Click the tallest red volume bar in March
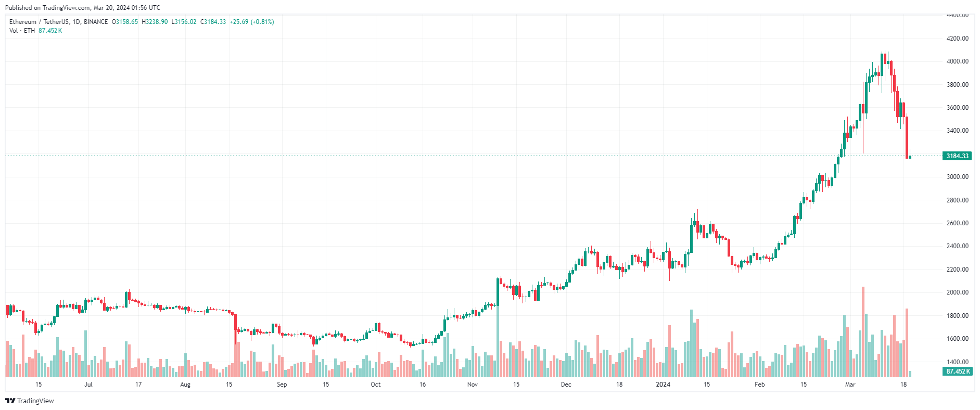This screenshot has width=980, height=410. (x=863, y=332)
